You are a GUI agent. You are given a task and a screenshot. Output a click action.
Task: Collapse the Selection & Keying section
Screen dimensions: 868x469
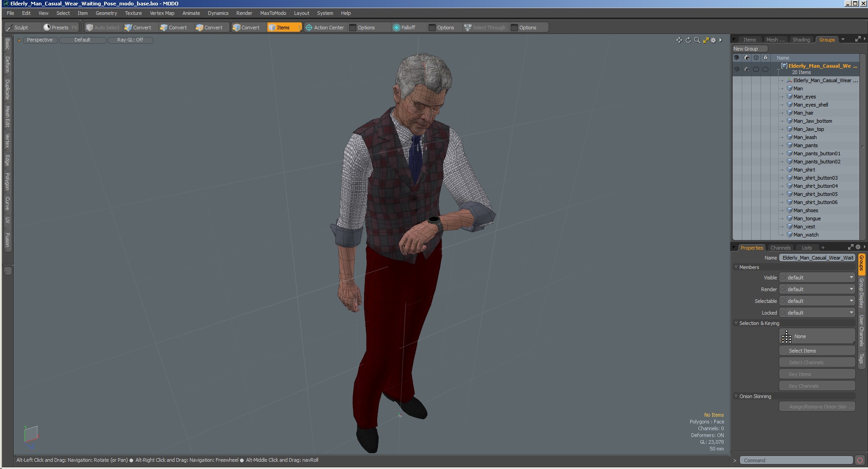(736, 323)
